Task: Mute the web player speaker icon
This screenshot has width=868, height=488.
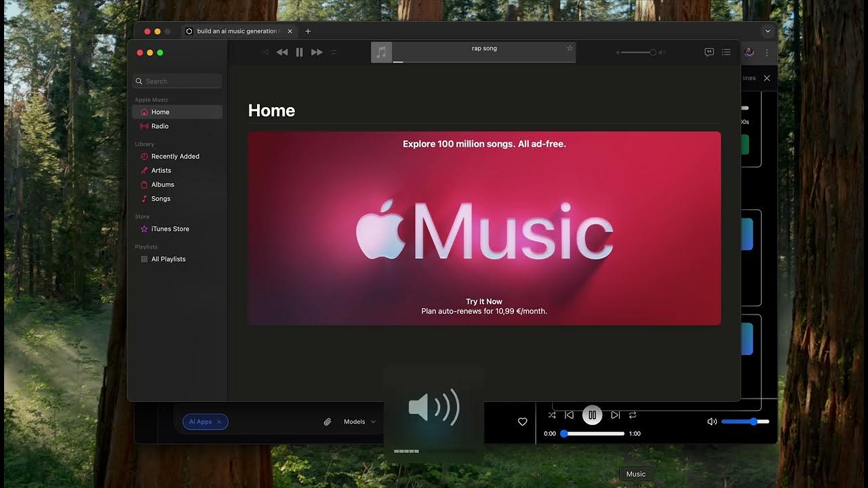Action: (x=711, y=422)
